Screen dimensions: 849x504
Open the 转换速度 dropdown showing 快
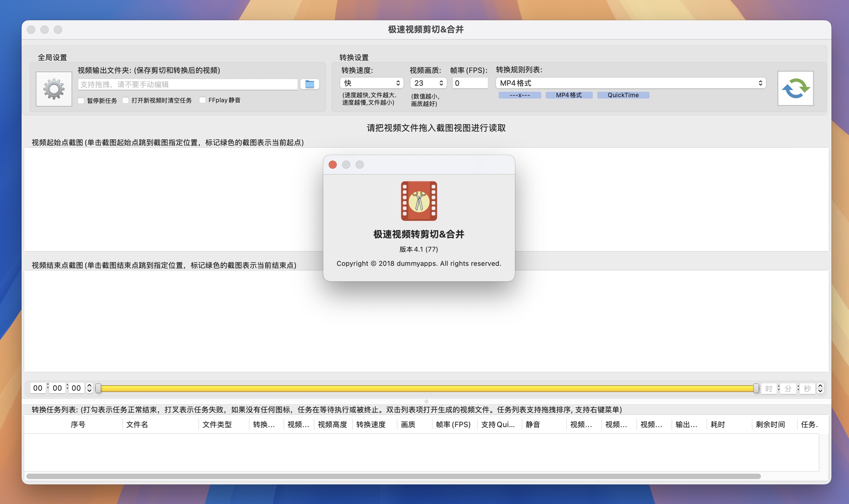[x=372, y=83]
